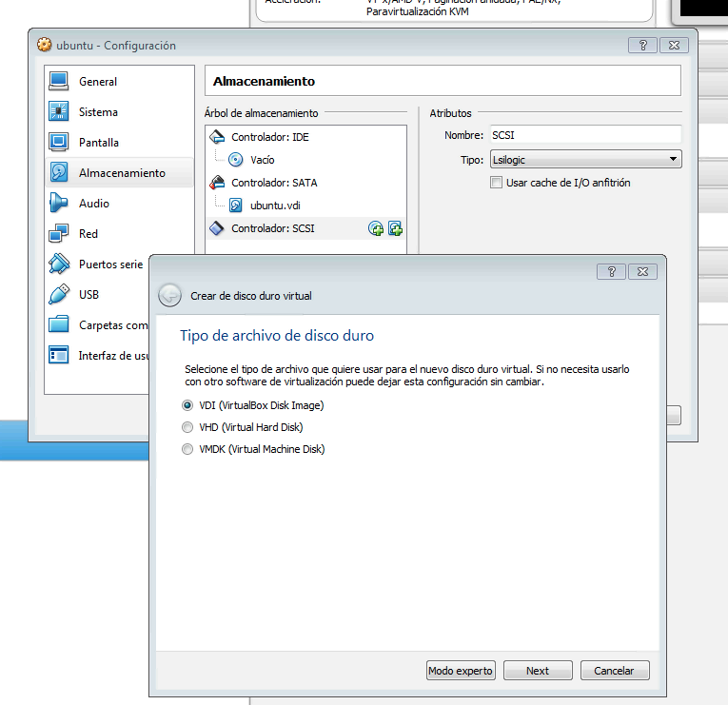The image size is (728, 705).
Task: Open the Audio settings section
Action: click(93, 204)
